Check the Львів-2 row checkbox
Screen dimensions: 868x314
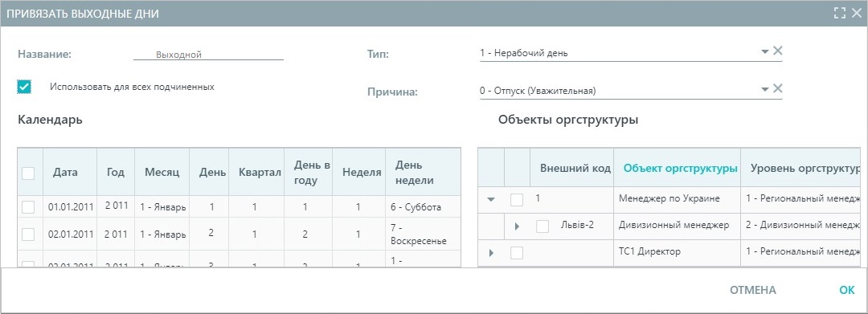coord(542,226)
